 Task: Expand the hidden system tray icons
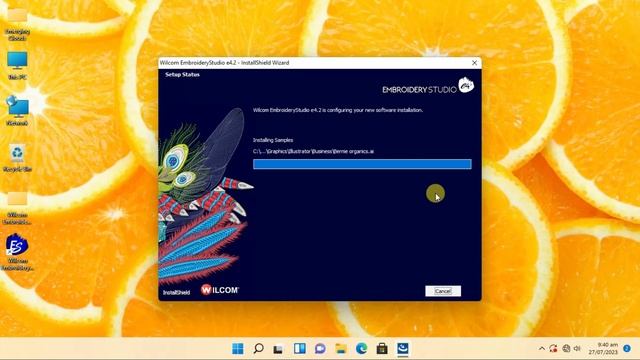(542, 349)
